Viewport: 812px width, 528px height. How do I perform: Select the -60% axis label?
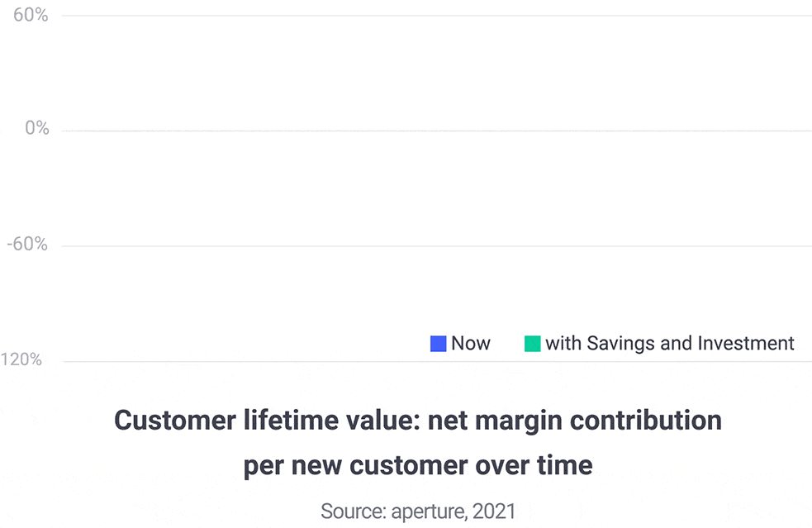[x=27, y=244]
